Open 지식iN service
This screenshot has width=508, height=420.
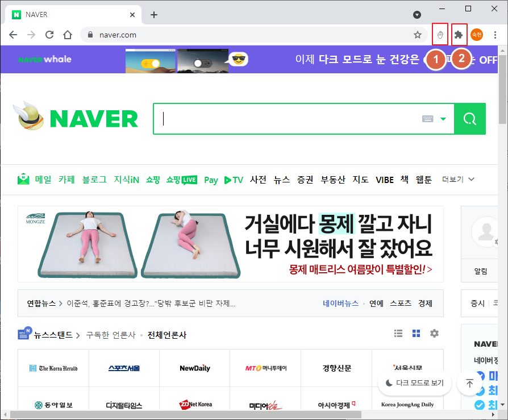pos(126,180)
